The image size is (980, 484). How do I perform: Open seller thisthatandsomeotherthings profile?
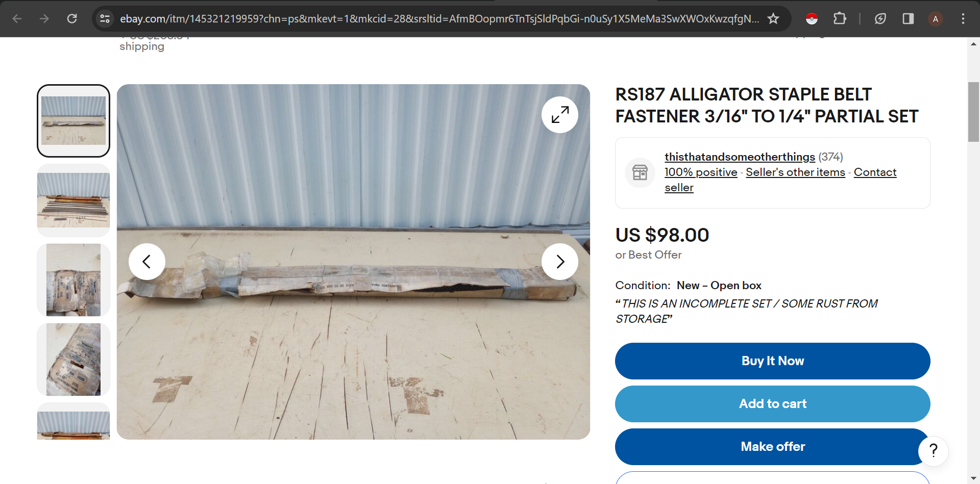[x=740, y=157]
